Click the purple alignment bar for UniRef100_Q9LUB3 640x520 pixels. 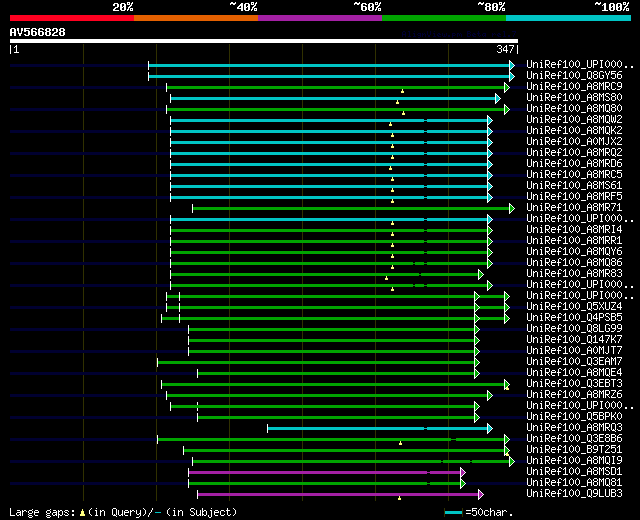tap(338, 495)
